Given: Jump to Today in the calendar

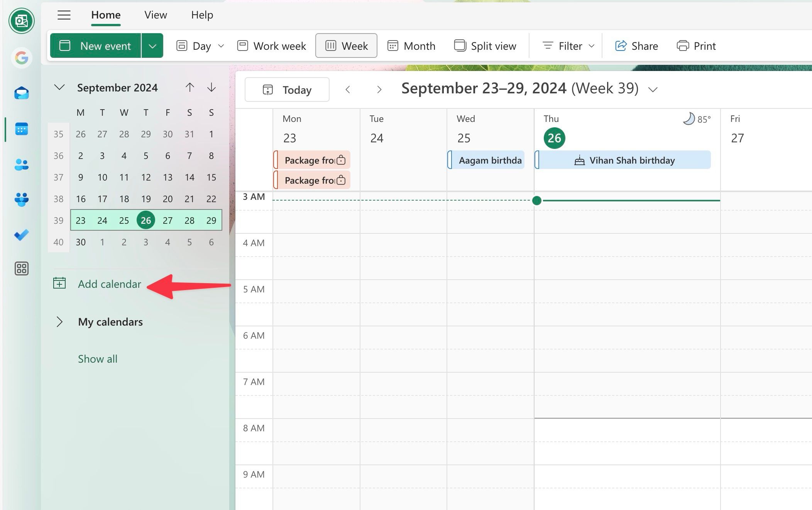Looking at the screenshot, I should (287, 90).
